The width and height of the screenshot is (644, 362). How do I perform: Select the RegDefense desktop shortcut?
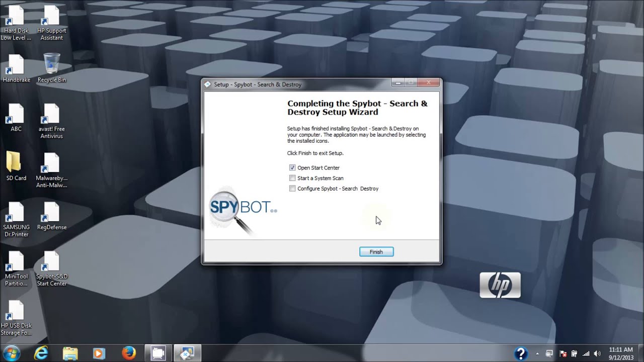[x=51, y=216]
